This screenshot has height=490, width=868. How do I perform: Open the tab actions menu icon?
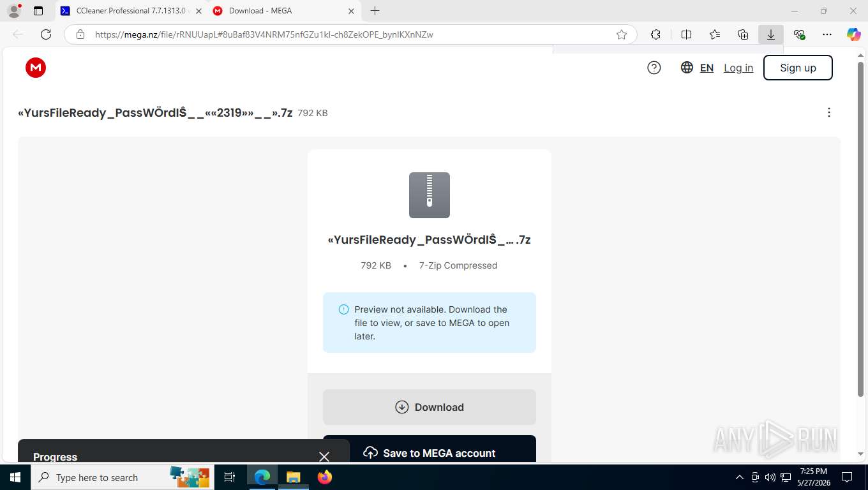(x=38, y=11)
